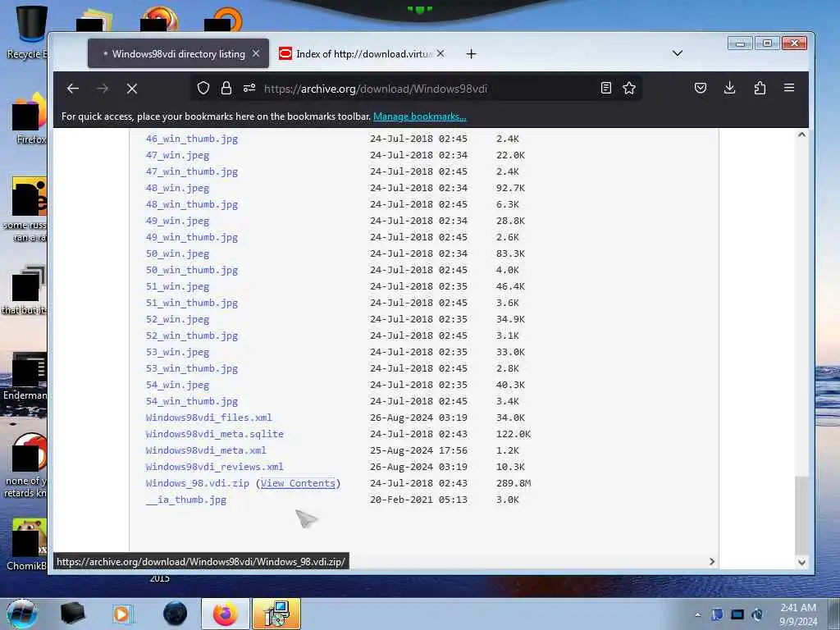Click the taskbar clock showing 2:41 AM

tap(798, 614)
